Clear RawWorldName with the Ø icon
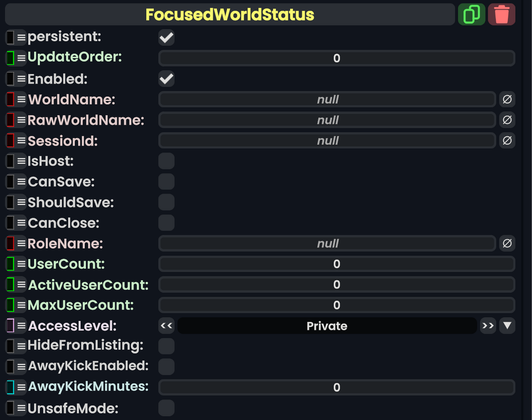The image size is (532, 420). pos(507,120)
